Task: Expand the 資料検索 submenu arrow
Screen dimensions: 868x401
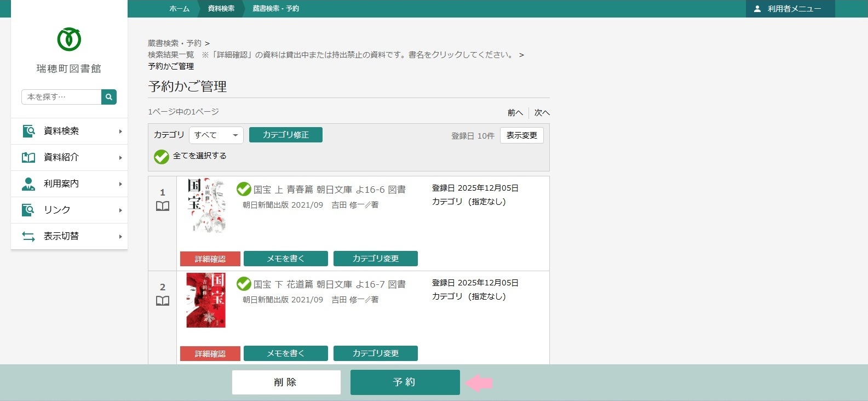Action: click(x=120, y=131)
